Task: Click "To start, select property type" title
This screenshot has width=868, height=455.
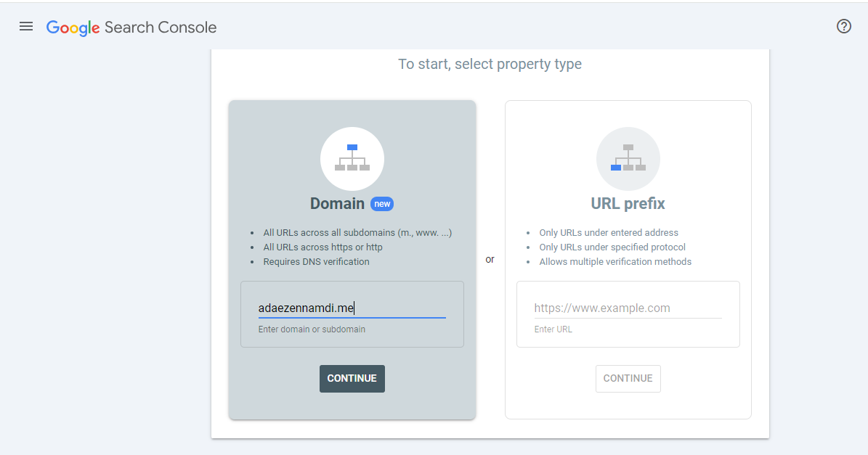Action: click(x=490, y=65)
